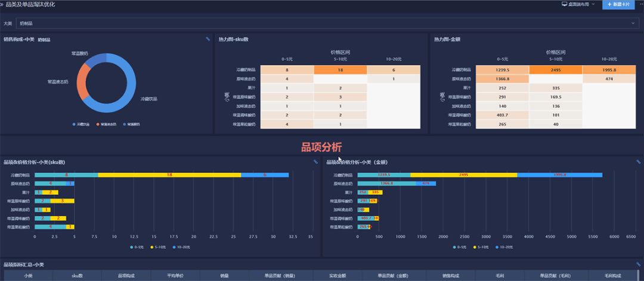Click edit icon on 品项&价格分析-小类(sku数) card

pos(315,162)
